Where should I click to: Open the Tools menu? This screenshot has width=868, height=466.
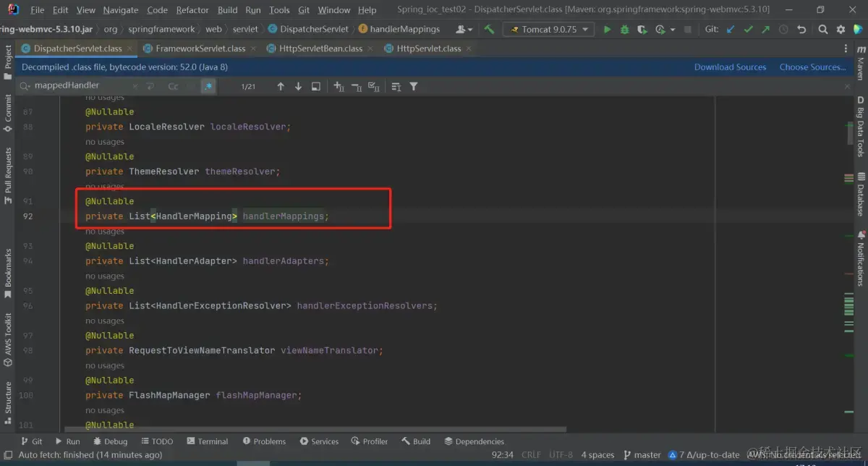point(279,10)
